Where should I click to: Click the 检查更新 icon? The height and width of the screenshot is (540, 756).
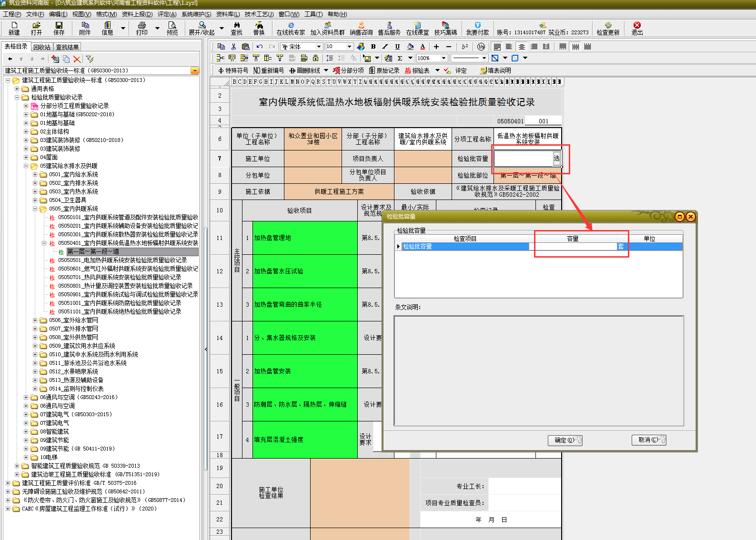[x=608, y=29]
